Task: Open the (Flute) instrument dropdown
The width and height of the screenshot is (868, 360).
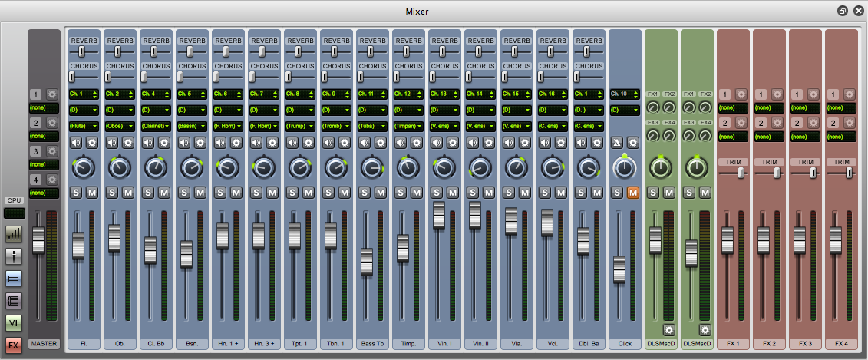Action: click(x=82, y=126)
